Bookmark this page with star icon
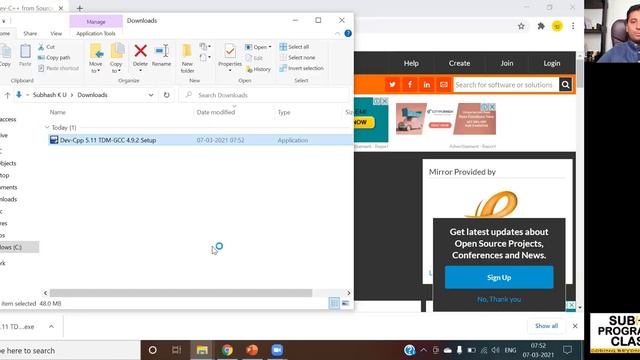This screenshot has width=640, height=360. click(x=521, y=26)
